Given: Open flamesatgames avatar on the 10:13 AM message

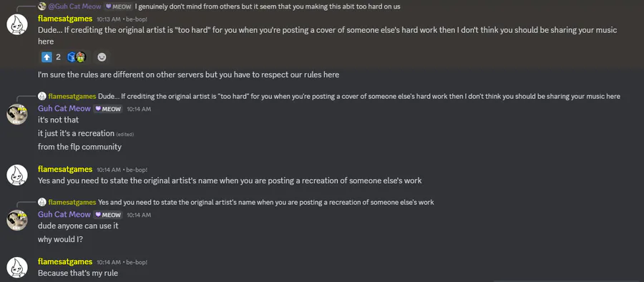Looking at the screenshot, I should point(17,24).
